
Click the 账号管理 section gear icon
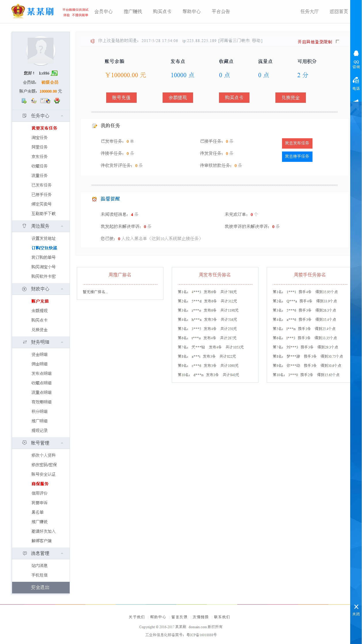[x=24, y=443]
